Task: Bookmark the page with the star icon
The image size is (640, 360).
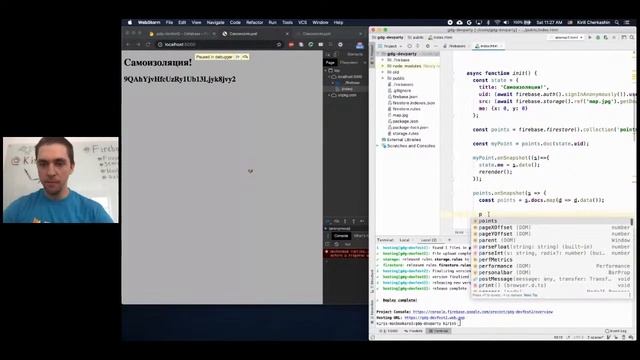Action: point(279,44)
